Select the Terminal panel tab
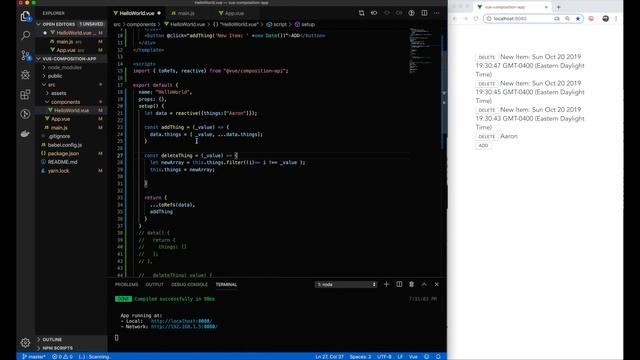 [x=226, y=284]
